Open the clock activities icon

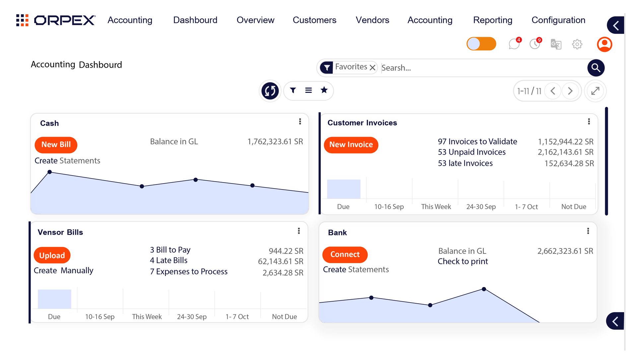(535, 44)
